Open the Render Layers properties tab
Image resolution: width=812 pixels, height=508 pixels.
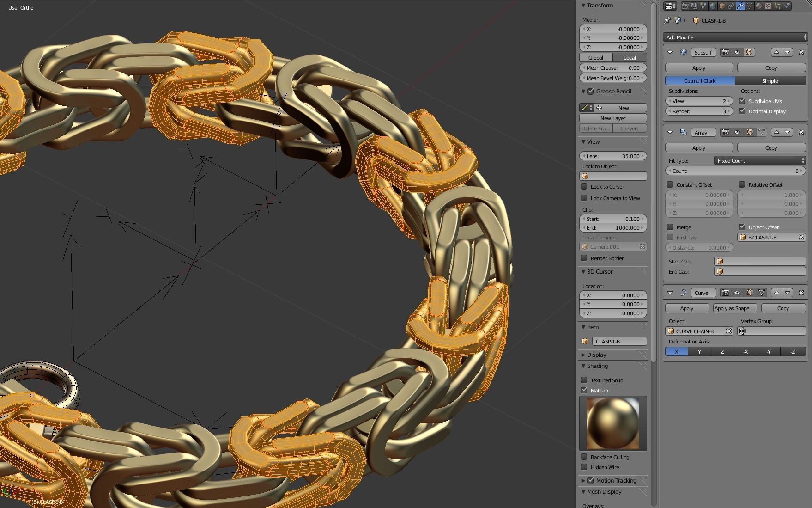click(694, 6)
